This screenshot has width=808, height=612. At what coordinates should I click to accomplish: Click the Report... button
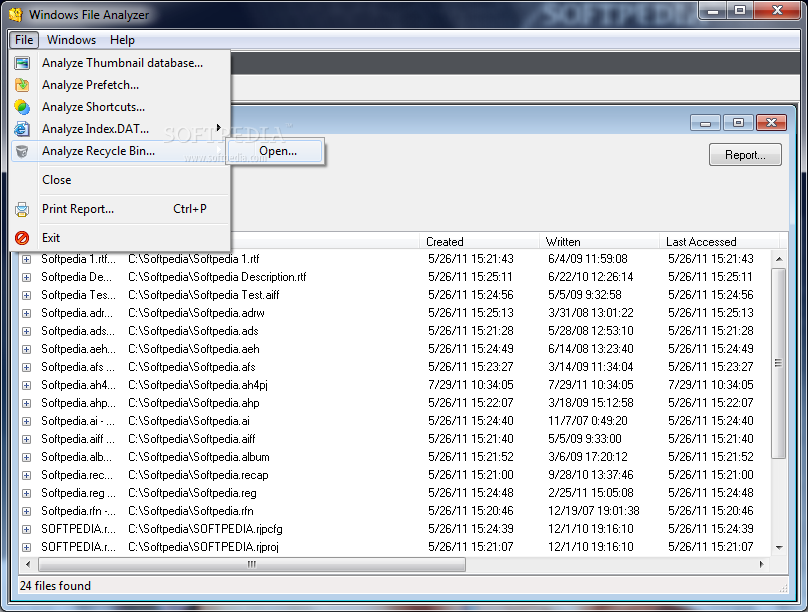(745, 155)
